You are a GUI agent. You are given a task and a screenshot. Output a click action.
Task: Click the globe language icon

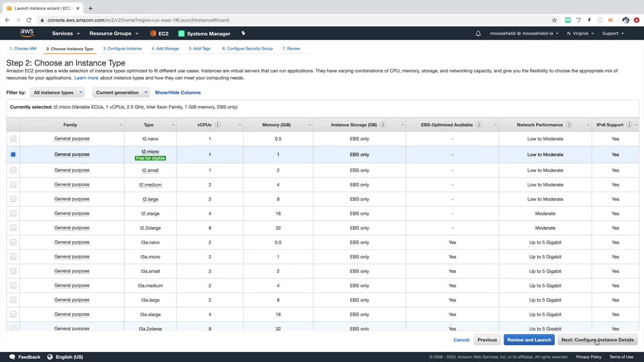50,357
